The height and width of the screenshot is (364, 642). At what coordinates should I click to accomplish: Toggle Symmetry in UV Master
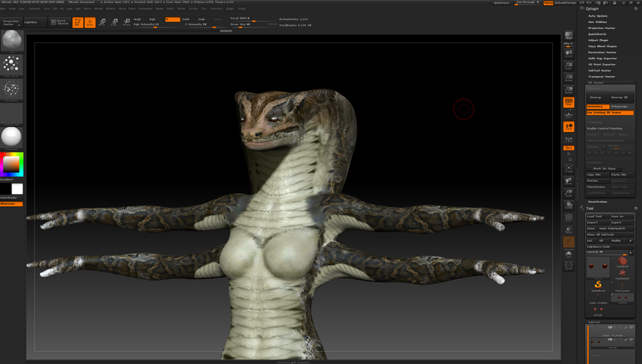pyautogui.click(x=597, y=107)
